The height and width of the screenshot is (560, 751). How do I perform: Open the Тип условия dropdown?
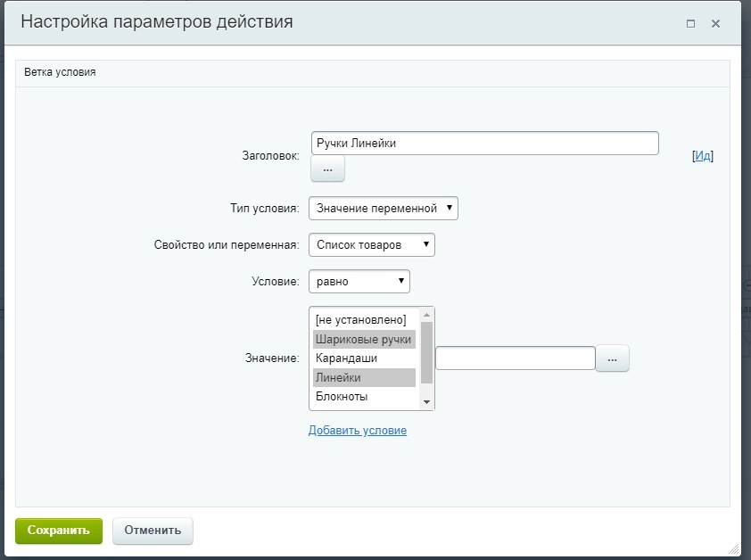[x=384, y=208]
